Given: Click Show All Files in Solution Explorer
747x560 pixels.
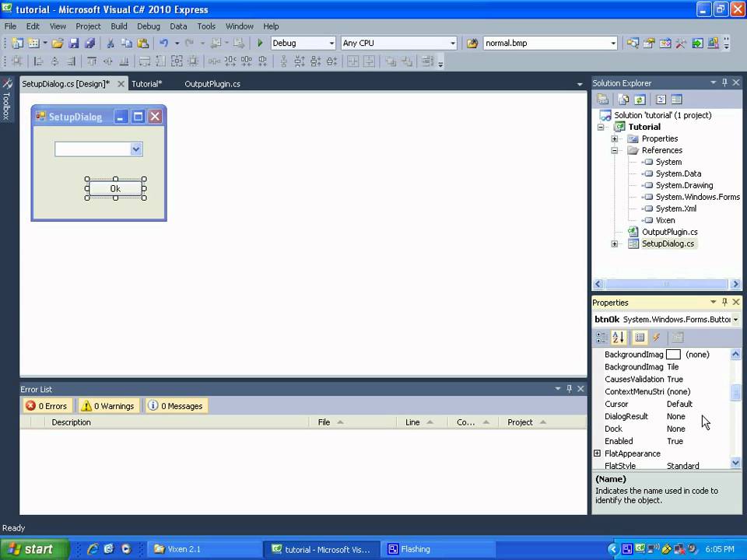Looking at the screenshot, I should [623, 100].
